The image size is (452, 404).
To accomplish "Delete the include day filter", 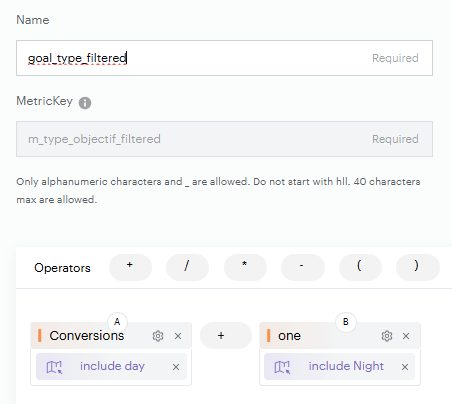I will click(x=176, y=367).
